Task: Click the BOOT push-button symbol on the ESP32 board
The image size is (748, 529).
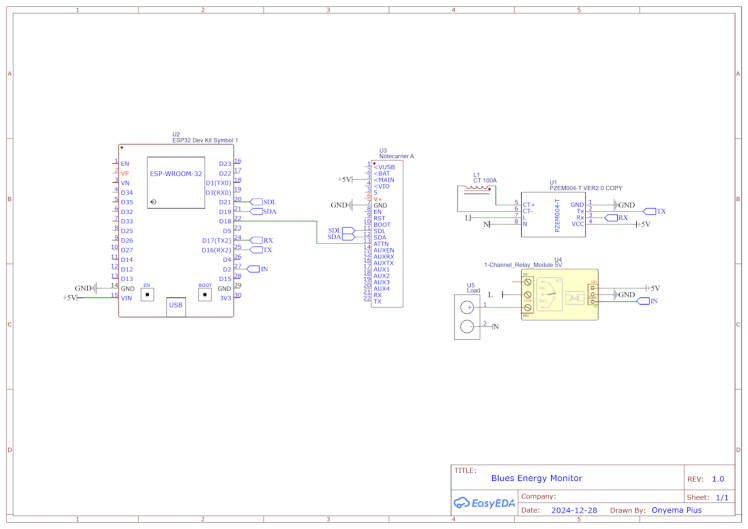Action: [x=205, y=294]
